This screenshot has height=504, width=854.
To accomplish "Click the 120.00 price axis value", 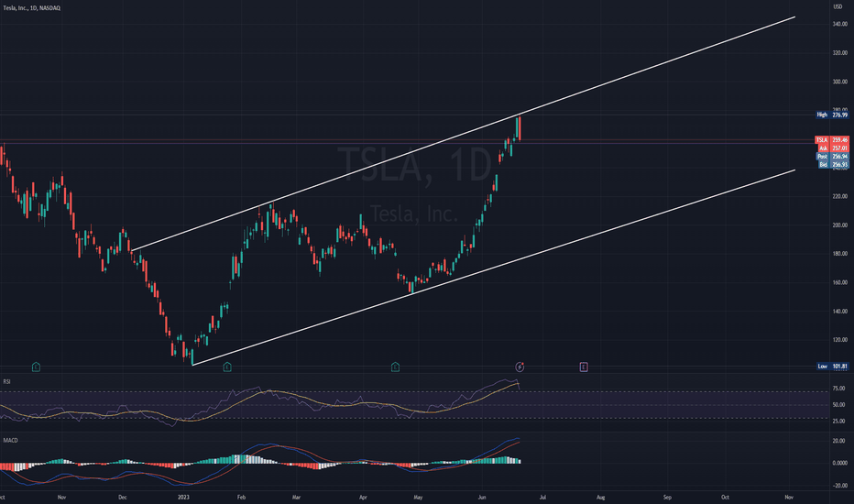I will (x=840, y=339).
